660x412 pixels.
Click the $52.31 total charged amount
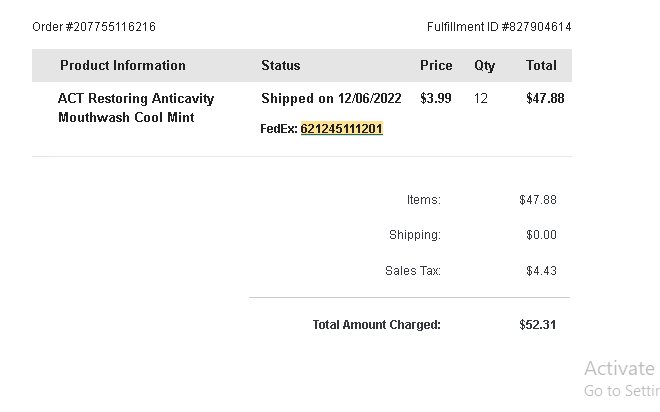538,325
